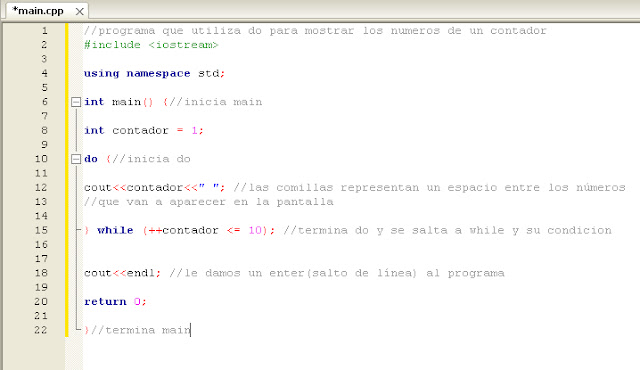Click the comment '//inicia do'

[x=151, y=159]
